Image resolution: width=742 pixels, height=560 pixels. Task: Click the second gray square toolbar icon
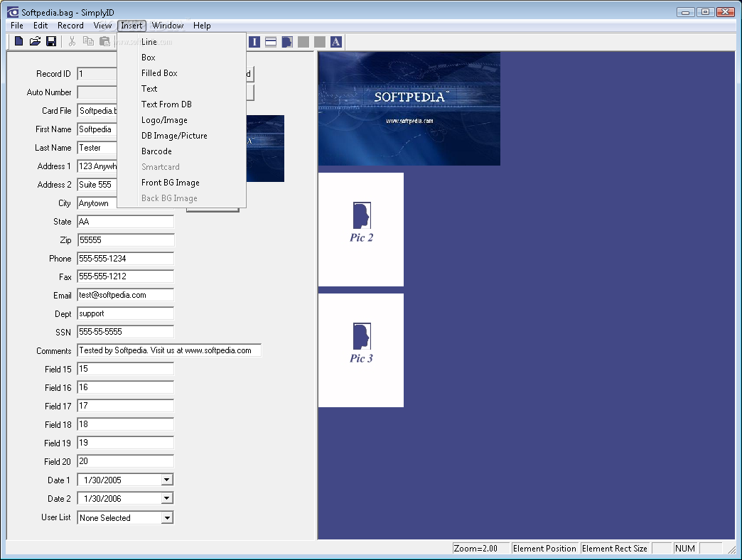[320, 42]
